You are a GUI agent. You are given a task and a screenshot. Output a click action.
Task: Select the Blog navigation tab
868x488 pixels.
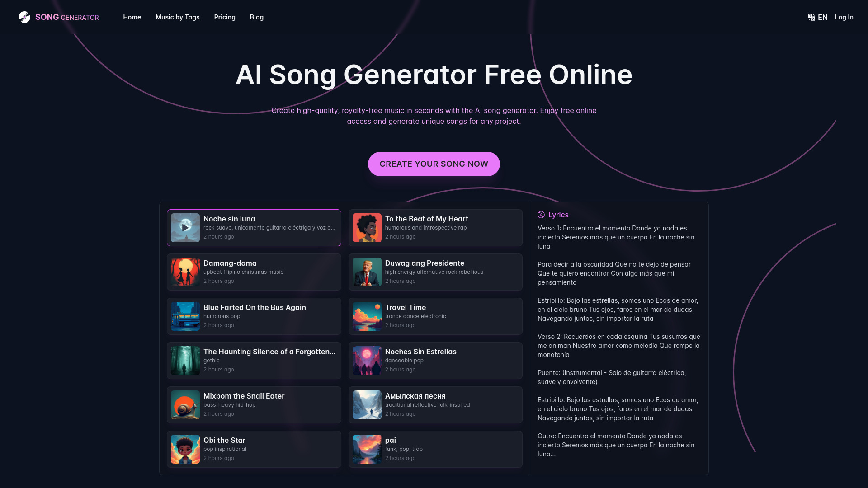coord(256,17)
